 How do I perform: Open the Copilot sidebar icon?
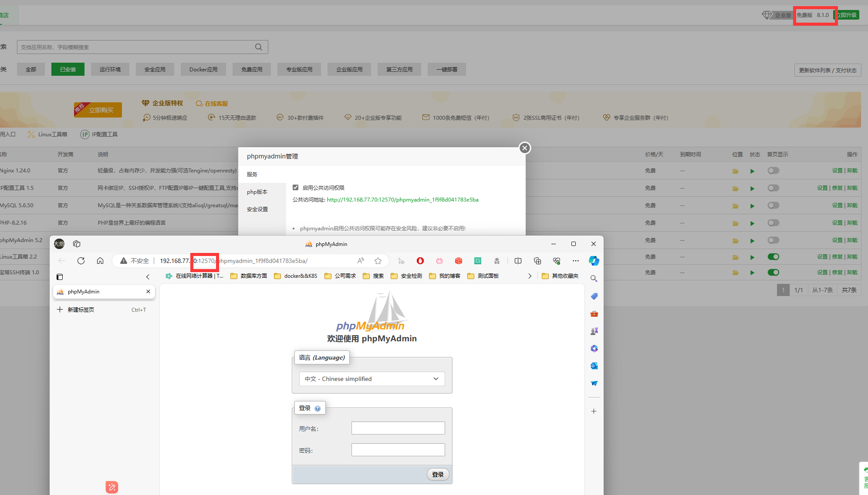(x=594, y=261)
